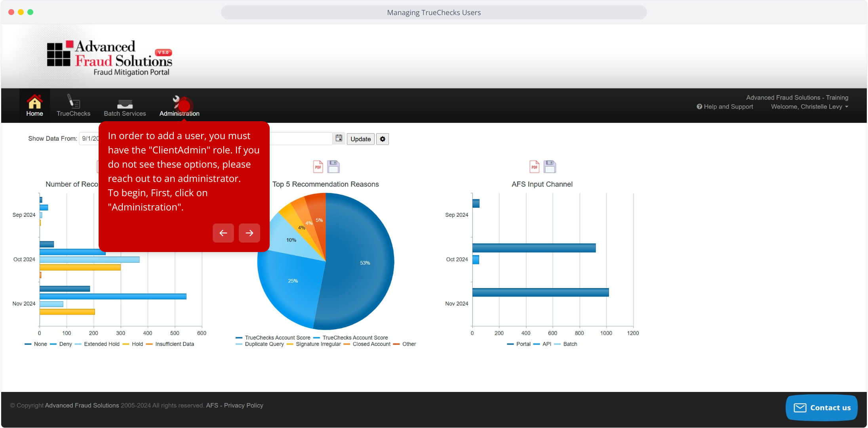This screenshot has height=428, width=868.
Task: Open the TrueChecks section
Action: click(73, 105)
